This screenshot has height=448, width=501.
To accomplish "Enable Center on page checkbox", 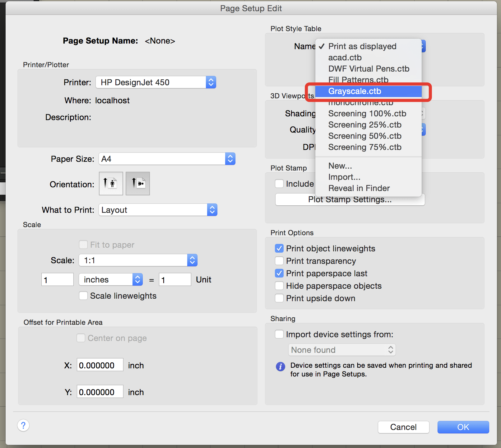I will pos(81,338).
